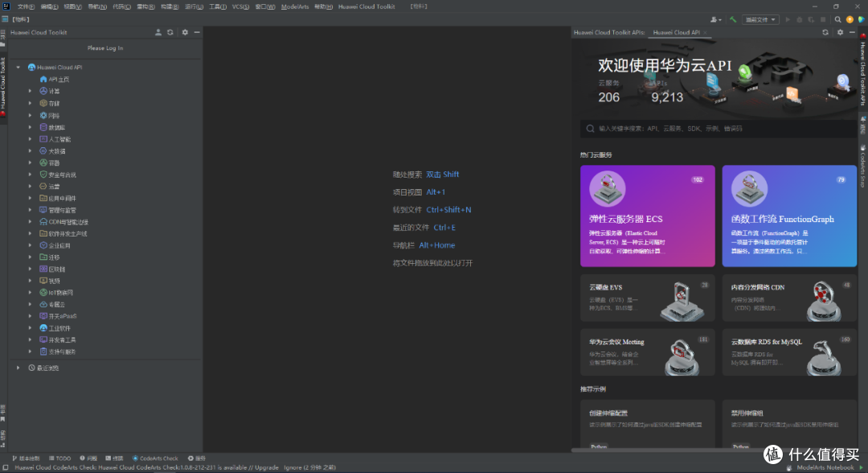Click the 数据库 database icon
The height and width of the screenshot is (473, 868).
point(43,127)
